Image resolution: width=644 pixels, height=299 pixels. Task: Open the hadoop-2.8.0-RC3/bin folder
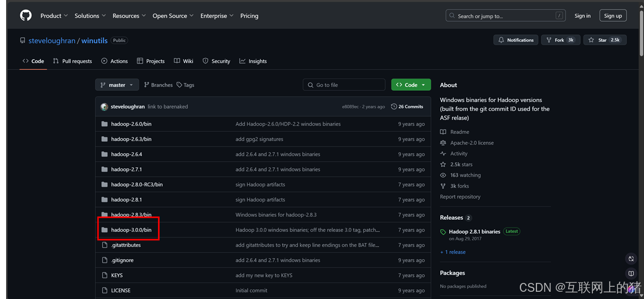pos(137,184)
